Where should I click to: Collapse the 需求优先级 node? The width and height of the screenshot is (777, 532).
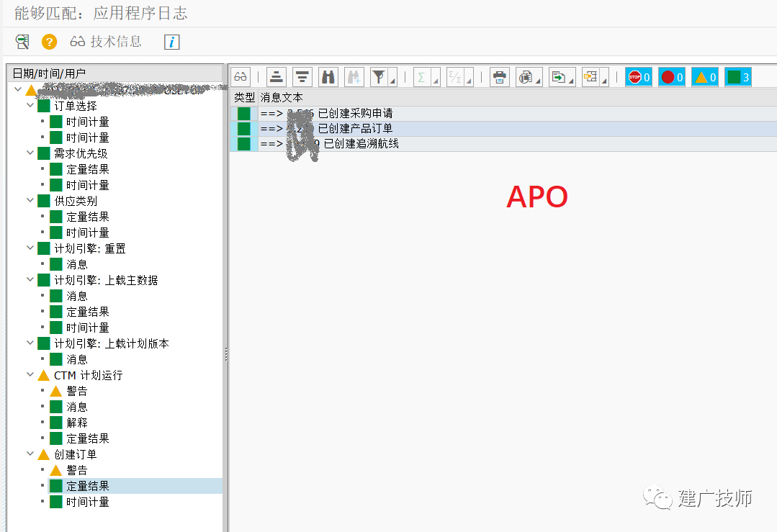(x=30, y=153)
